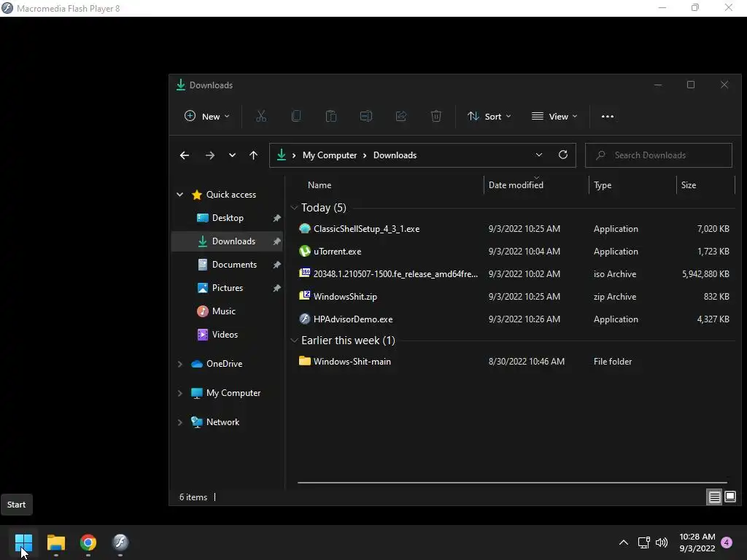The width and height of the screenshot is (747, 560).
Task: Open File Explorer from the taskbar
Action: (x=55, y=542)
